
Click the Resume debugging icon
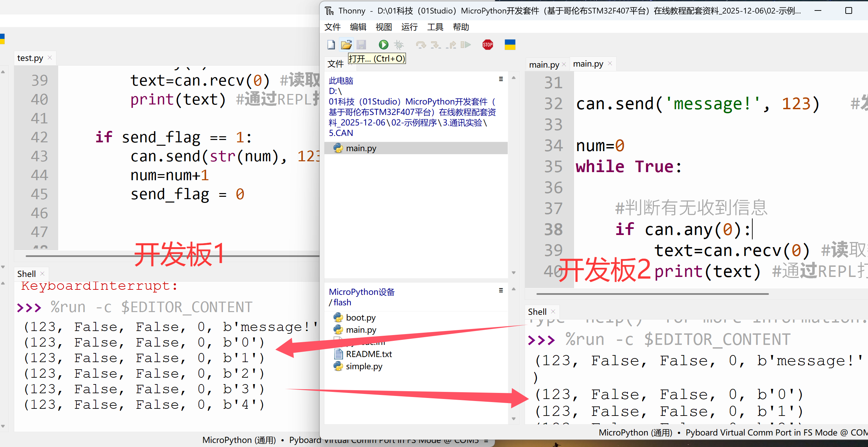pyautogui.click(x=466, y=45)
